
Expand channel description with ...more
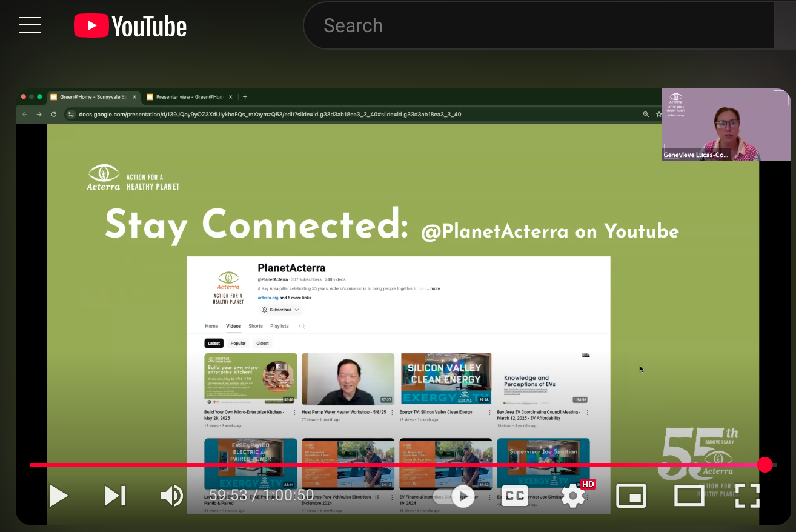[x=433, y=288]
